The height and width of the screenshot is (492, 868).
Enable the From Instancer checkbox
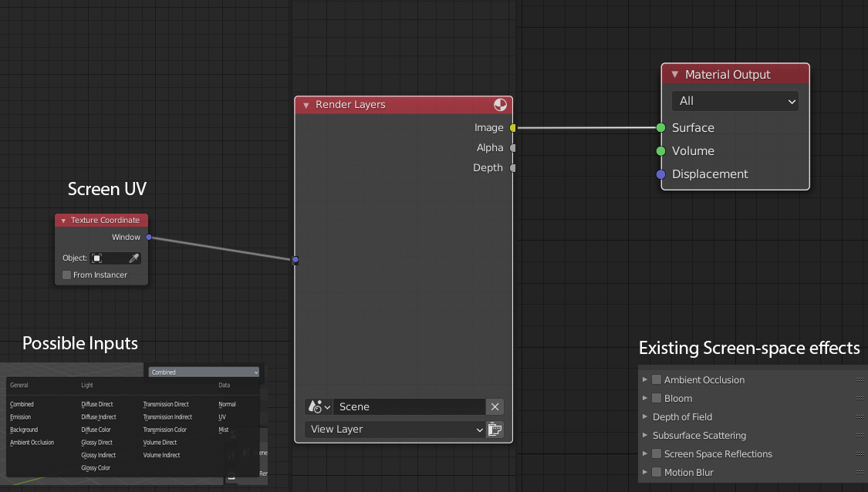point(67,275)
